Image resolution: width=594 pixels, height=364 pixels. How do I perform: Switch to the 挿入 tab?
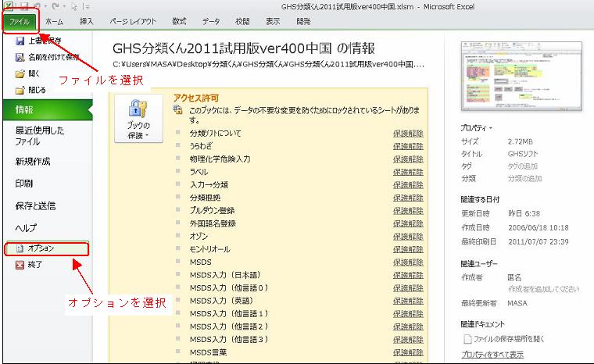[x=87, y=22]
